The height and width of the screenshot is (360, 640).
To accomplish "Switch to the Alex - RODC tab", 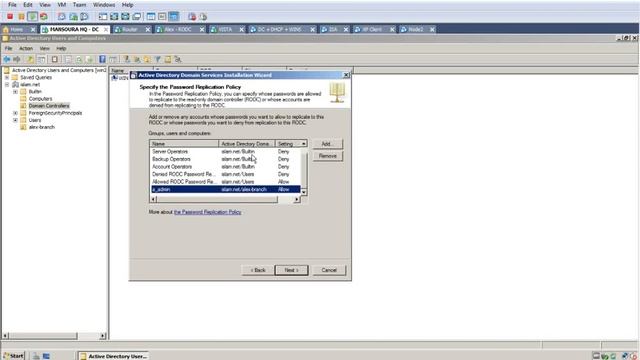I will point(178,29).
